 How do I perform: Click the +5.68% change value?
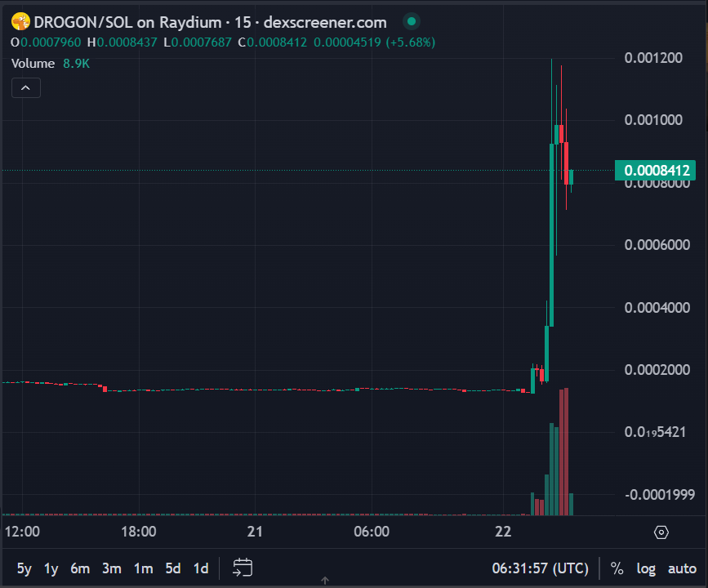tap(411, 42)
